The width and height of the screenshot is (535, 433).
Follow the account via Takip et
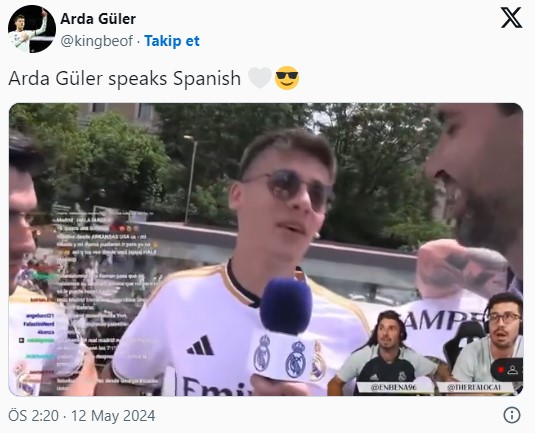point(172,41)
